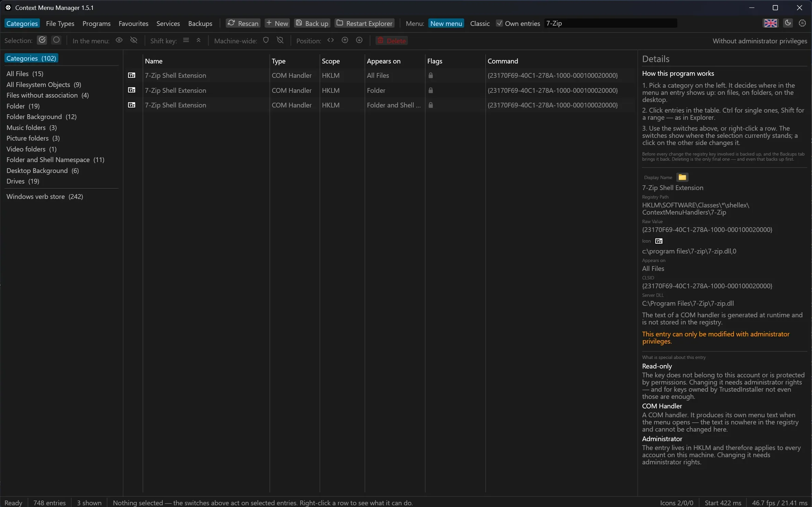Select Files without association (4) category
The height and width of the screenshot is (507, 812).
tap(47, 95)
